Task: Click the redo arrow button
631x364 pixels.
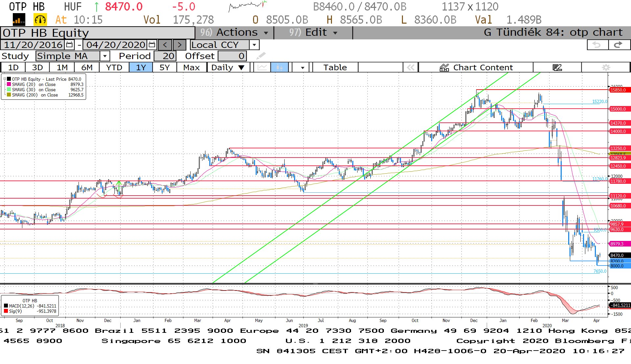Action: [x=619, y=45]
